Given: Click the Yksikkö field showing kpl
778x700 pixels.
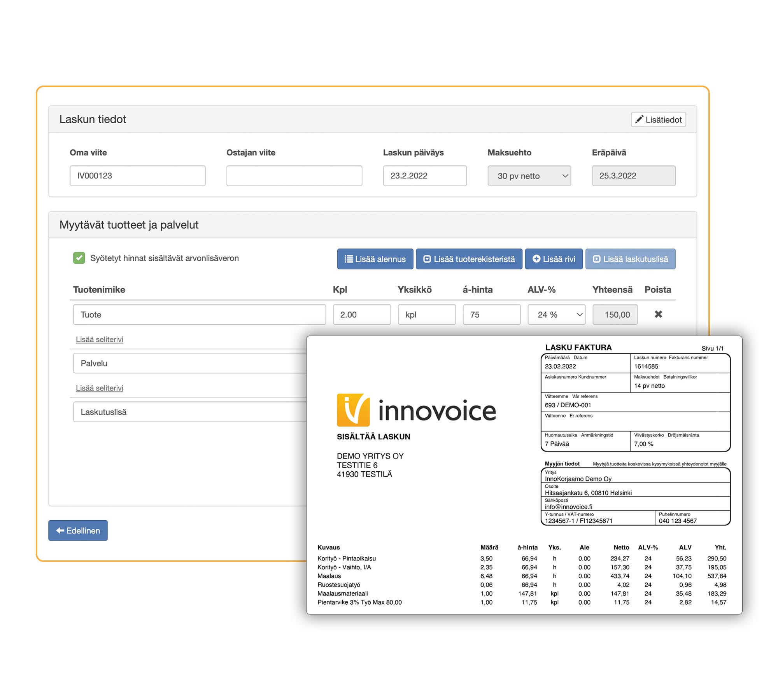Looking at the screenshot, I should [x=427, y=315].
